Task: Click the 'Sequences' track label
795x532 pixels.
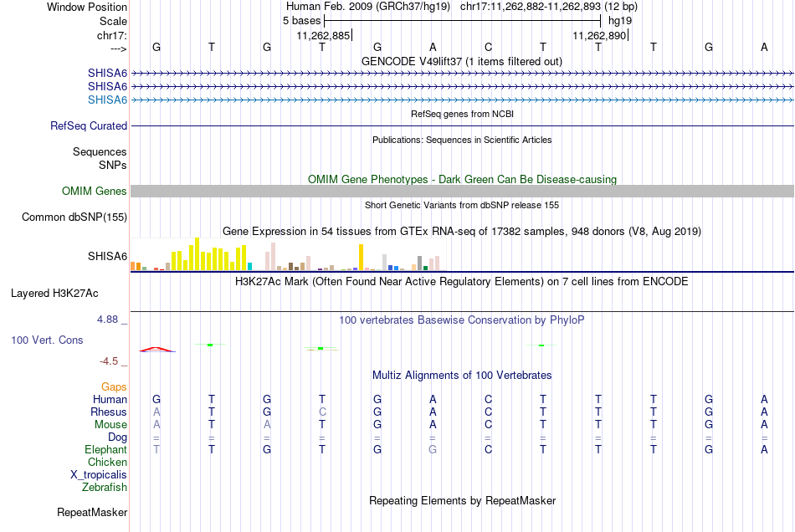Action: point(100,152)
